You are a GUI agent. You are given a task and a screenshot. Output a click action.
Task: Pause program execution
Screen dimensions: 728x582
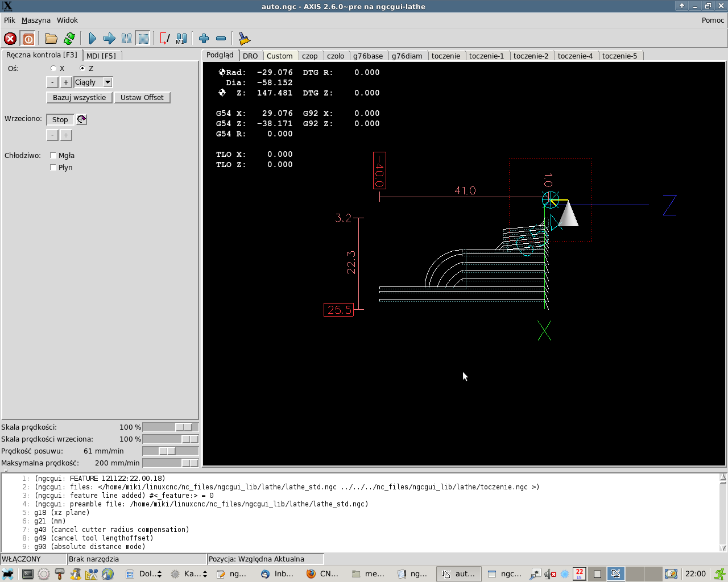126,39
